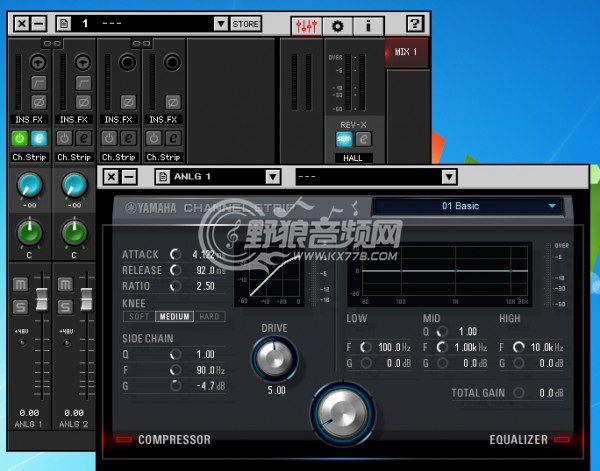The image size is (600, 471).
Task: Change HALL reverb type
Action: pyautogui.click(x=353, y=158)
